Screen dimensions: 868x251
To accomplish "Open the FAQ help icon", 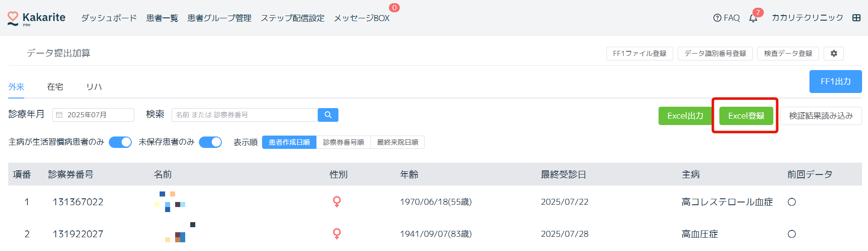I will click(717, 18).
